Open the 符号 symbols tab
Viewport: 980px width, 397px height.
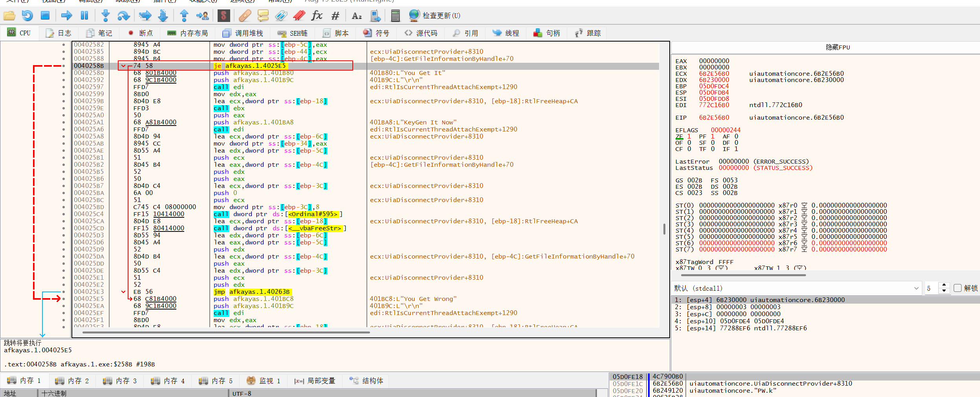coord(376,33)
